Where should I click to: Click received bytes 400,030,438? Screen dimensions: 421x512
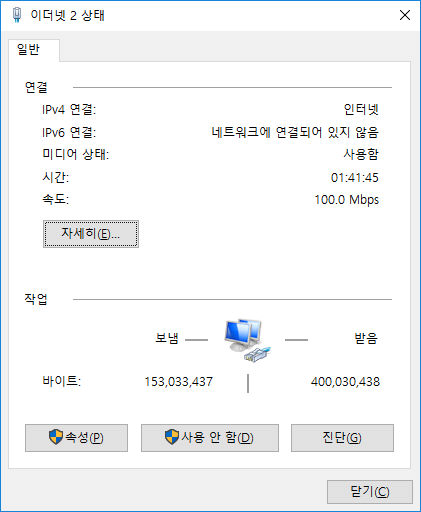click(x=345, y=382)
